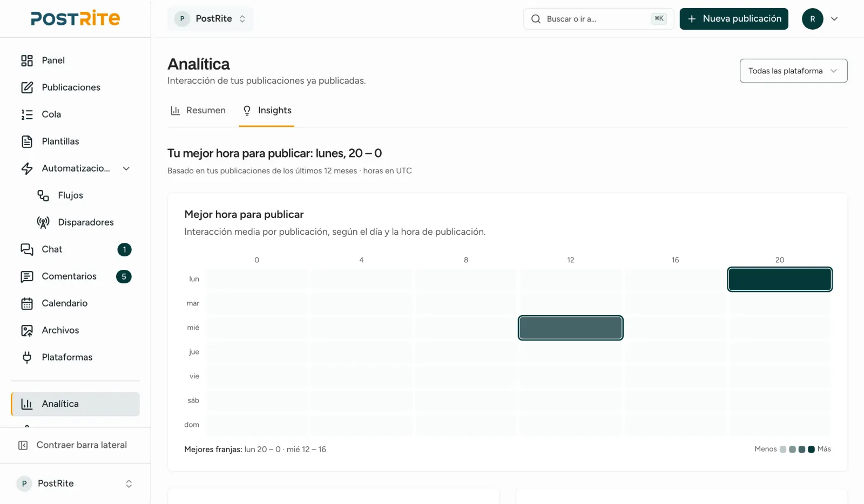Screen dimensions: 864x504
Task: Open the PostRite workspace switcher at top
Action: click(x=211, y=19)
